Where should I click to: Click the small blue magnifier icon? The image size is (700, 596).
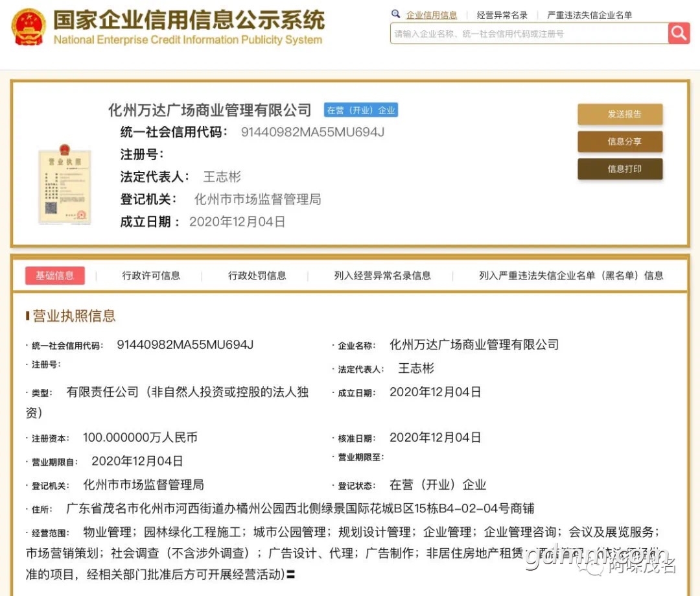[x=395, y=14]
